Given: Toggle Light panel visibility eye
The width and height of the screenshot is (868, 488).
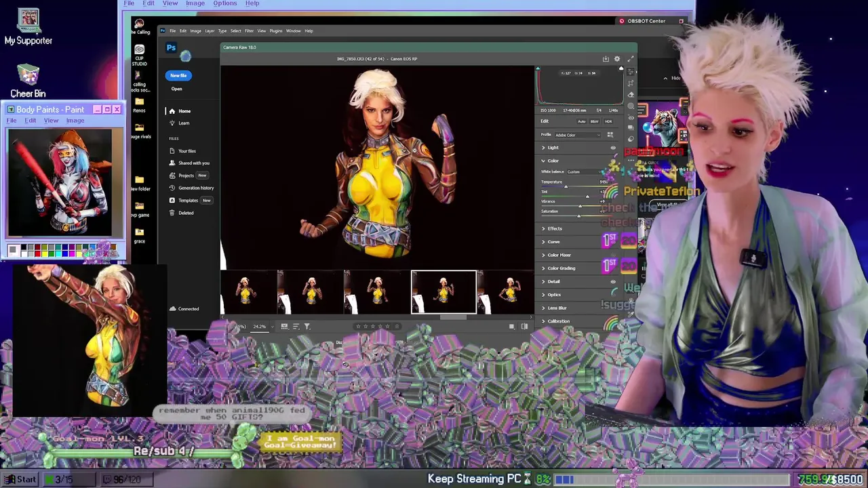Looking at the screenshot, I should pos(613,148).
